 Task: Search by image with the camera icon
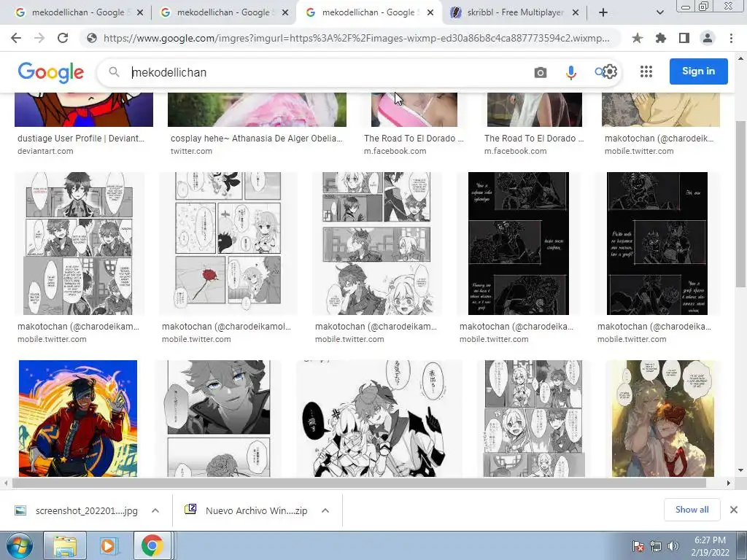(x=541, y=72)
